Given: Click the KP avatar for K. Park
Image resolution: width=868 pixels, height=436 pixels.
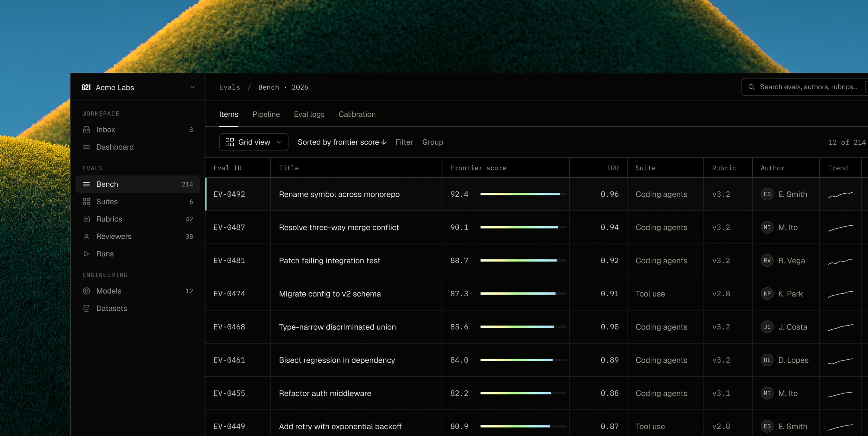Looking at the screenshot, I should [x=767, y=293].
